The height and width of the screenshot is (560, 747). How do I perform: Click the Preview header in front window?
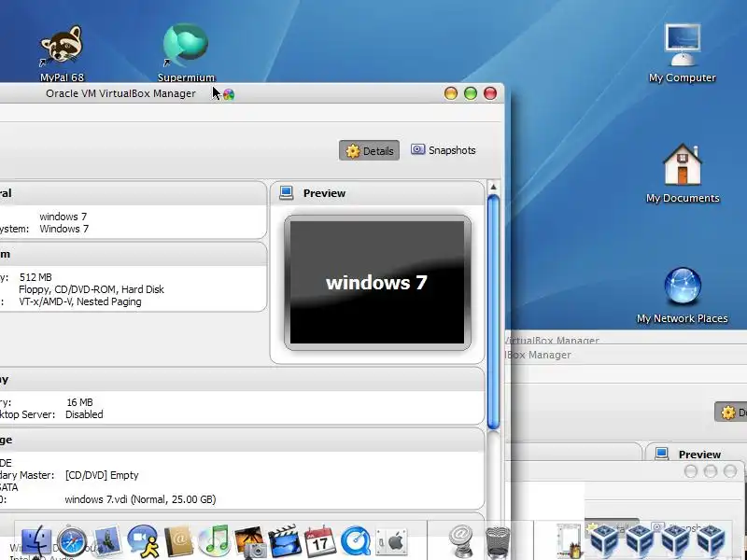click(324, 193)
